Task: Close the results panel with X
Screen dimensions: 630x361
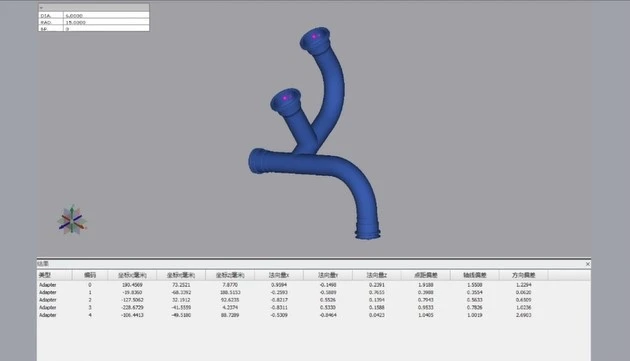Action: click(x=587, y=264)
